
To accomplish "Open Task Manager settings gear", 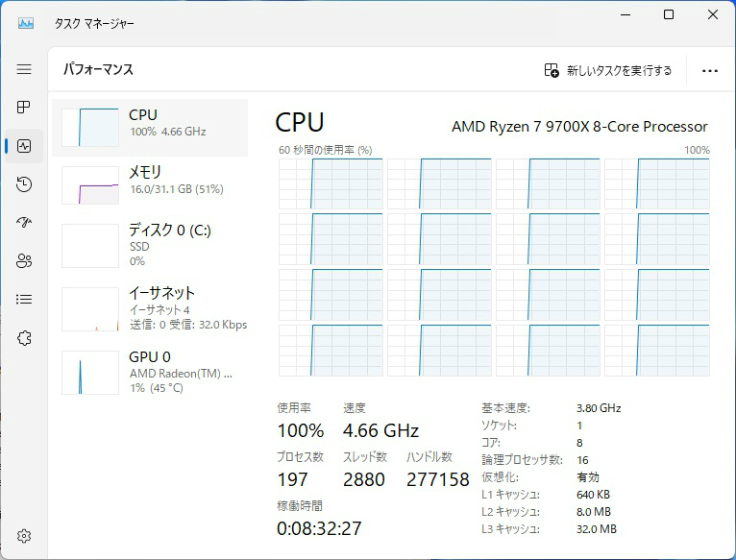I will click(24, 536).
